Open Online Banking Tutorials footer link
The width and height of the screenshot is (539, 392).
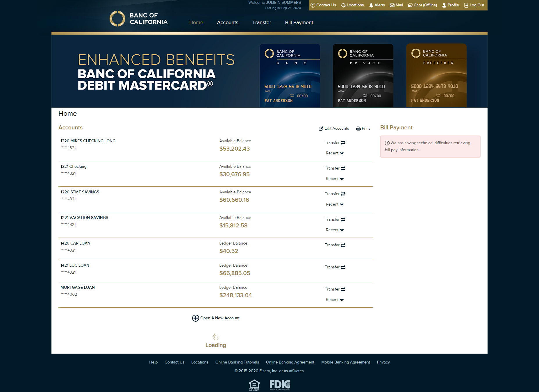(237, 362)
